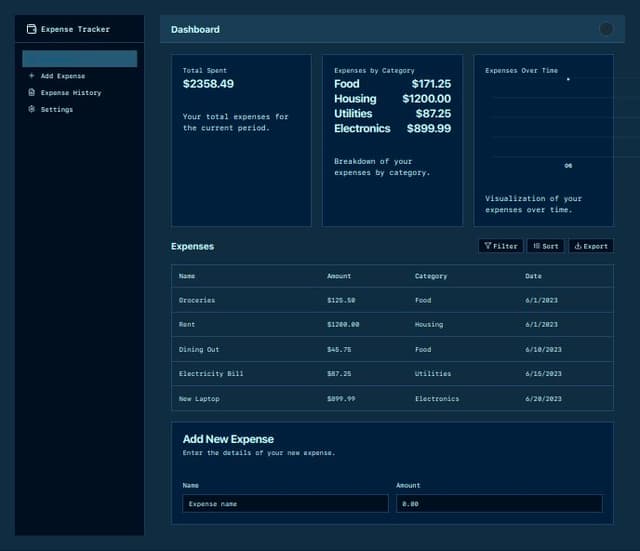Click the $2358.49 total spent value
The height and width of the screenshot is (551, 640).
click(208, 84)
